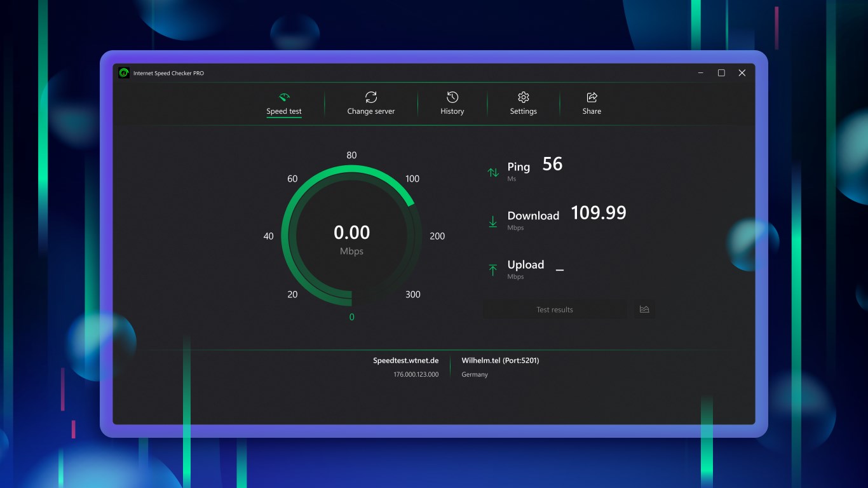Click the speedometer icon above Speed test
868x488 pixels.
pos(284,97)
